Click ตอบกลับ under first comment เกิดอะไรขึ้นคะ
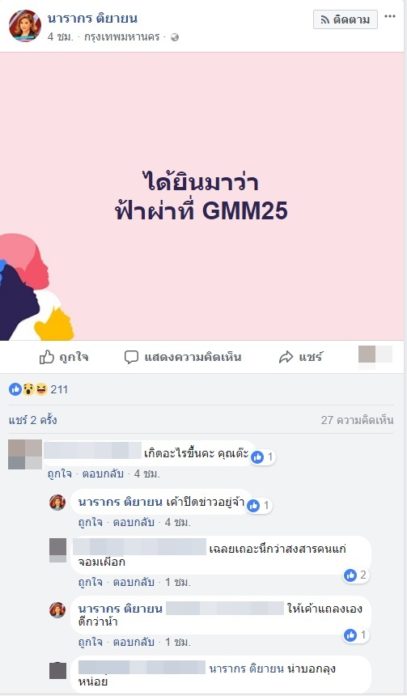 coord(103,474)
